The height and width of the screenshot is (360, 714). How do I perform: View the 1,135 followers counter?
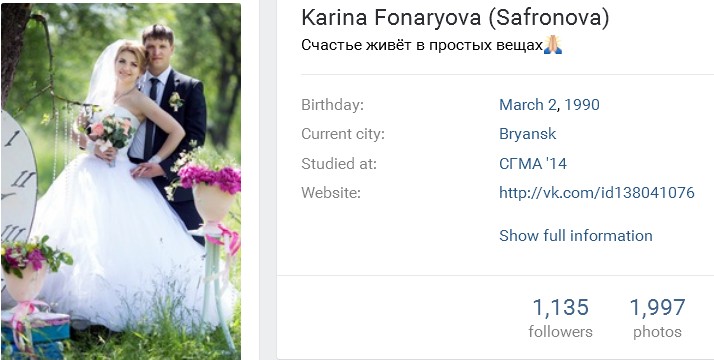click(561, 318)
